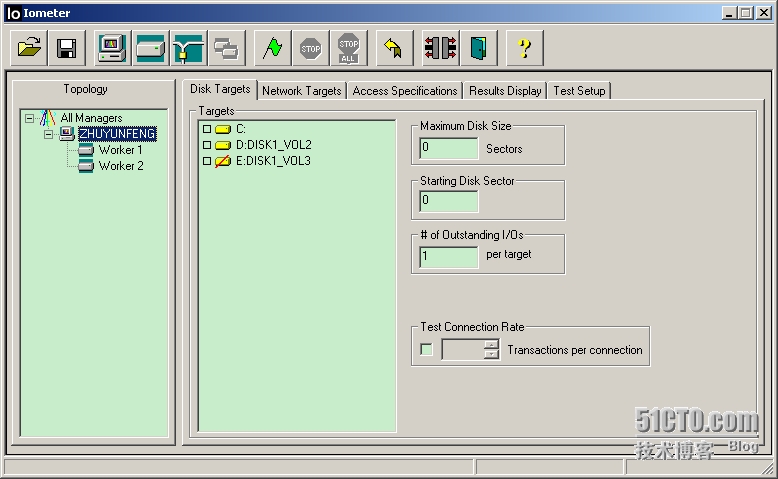Close the Iometer window
This screenshot has height=479, width=778.
pyautogui.click(x=764, y=13)
